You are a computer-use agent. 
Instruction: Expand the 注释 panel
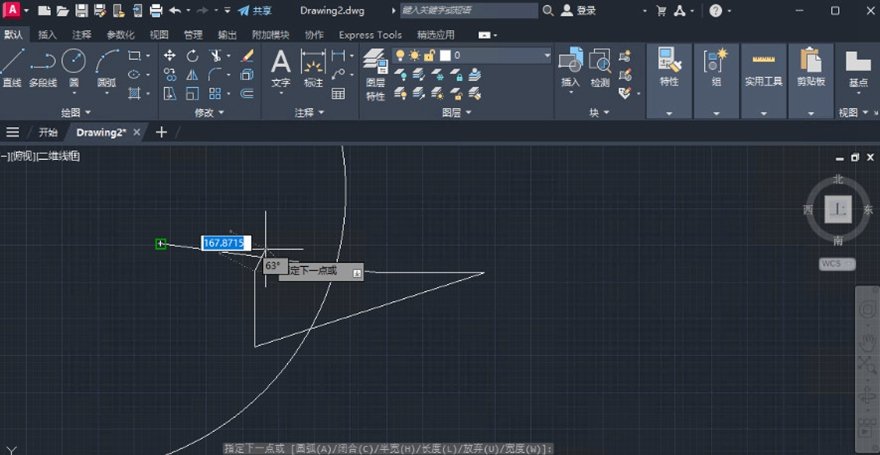[309, 113]
